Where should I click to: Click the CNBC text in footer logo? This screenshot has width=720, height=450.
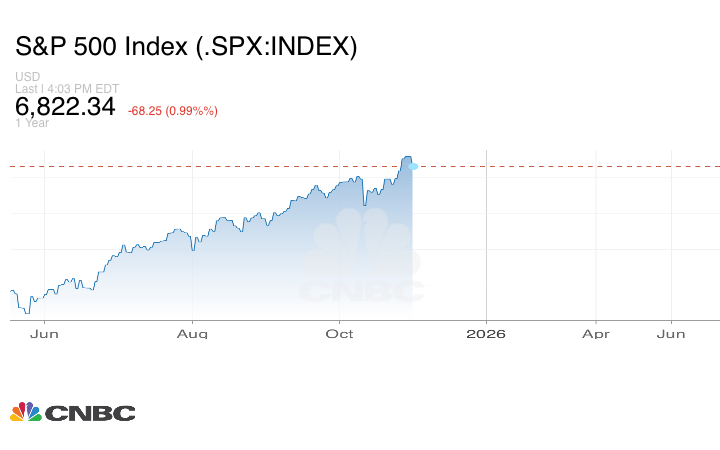pyautogui.click(x=90, y=413)
